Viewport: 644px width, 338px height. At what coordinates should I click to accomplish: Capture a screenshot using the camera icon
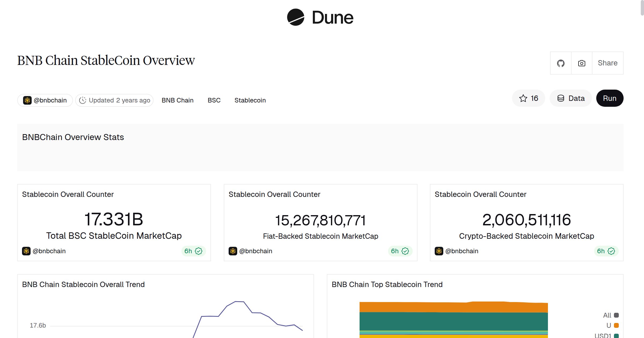[581, 63]
